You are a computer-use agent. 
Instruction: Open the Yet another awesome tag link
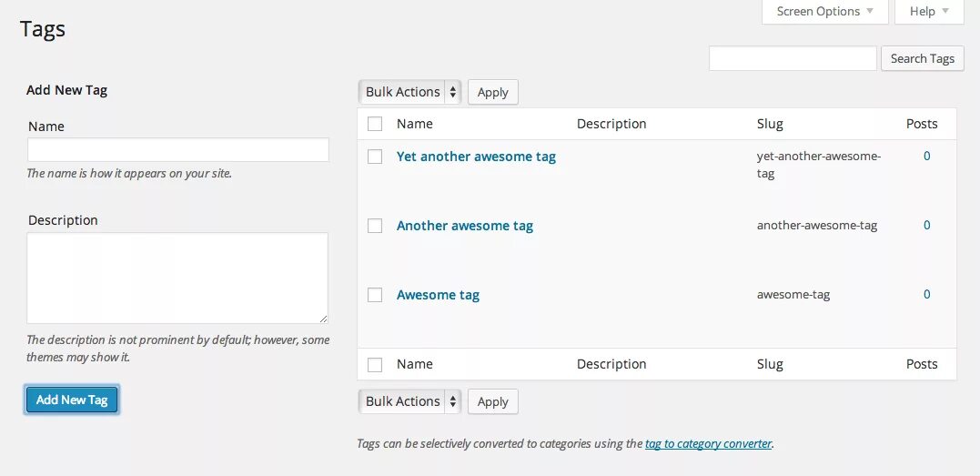[476, 157]
